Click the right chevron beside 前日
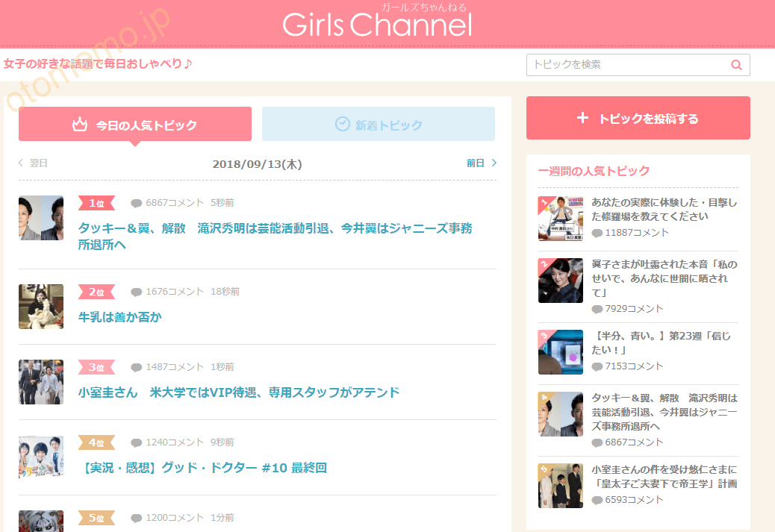The image size is (775, 532). (494, 163)
